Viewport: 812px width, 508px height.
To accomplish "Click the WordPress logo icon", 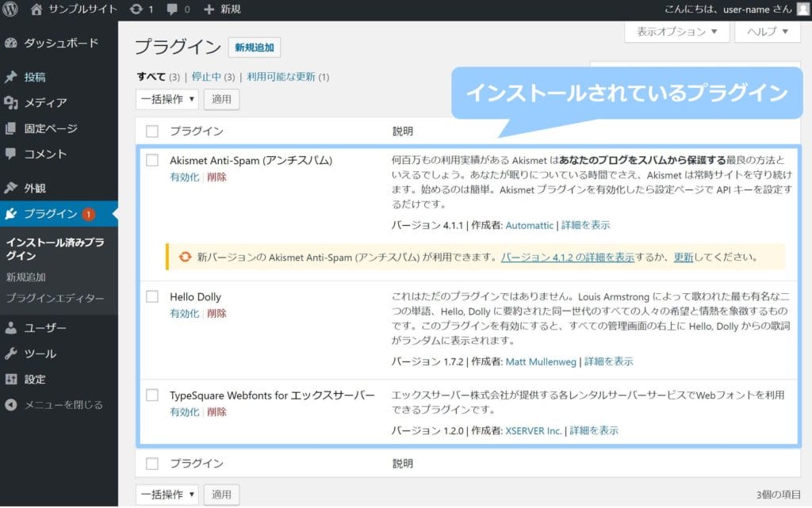I will [11, 10].
